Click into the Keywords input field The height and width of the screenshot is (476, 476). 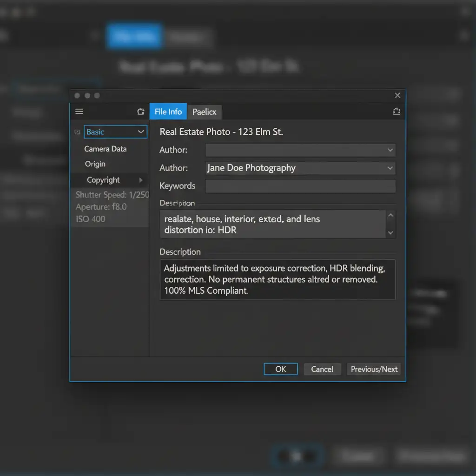coord(300,186)
